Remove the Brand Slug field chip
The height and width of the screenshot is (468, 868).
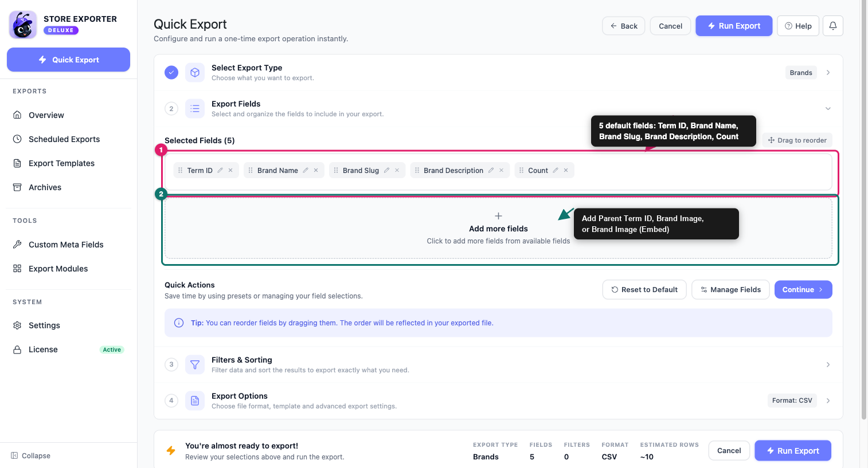tap(397, 170)
